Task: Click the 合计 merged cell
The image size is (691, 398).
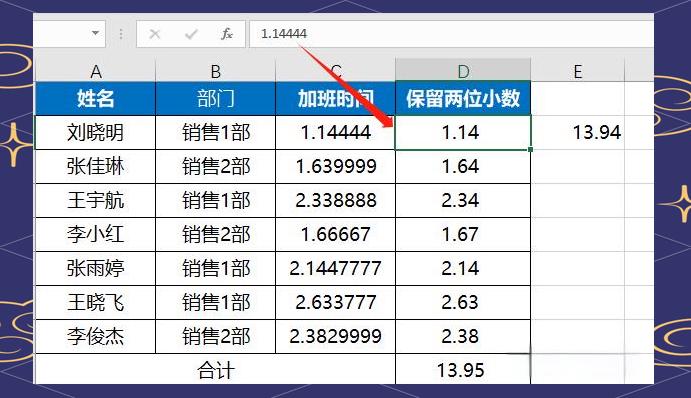Action: pos(215,369)
